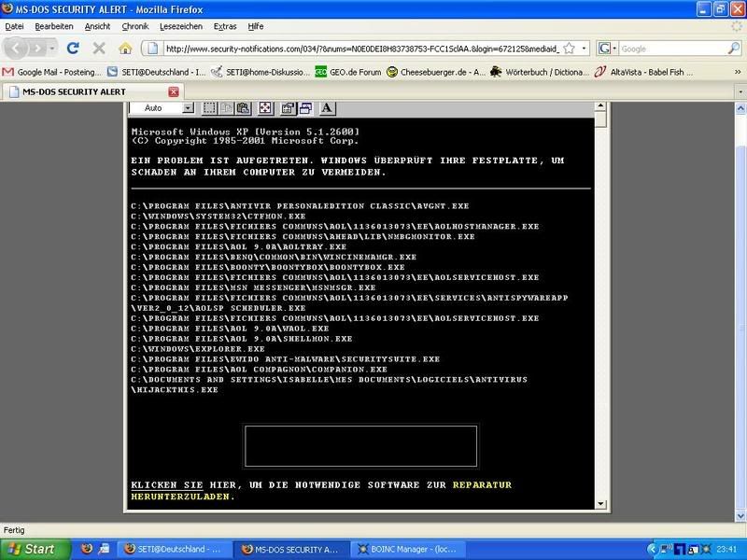Click the yellow HERUNTERZULADEN link text
Viewport: 747px width, 560px height.
tap(183, 497)
